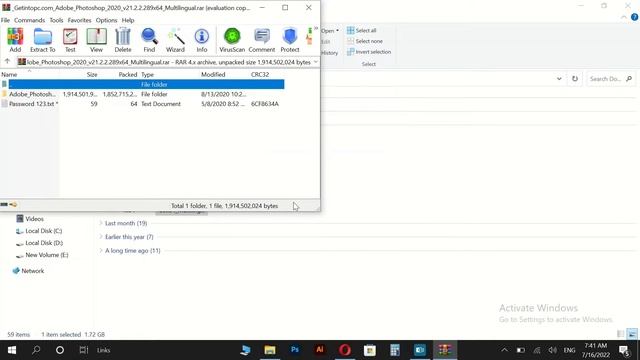The image size is (640, 360).
Task: Select the parent folder row highlighted in blue
Action: [x=142, y=84]
